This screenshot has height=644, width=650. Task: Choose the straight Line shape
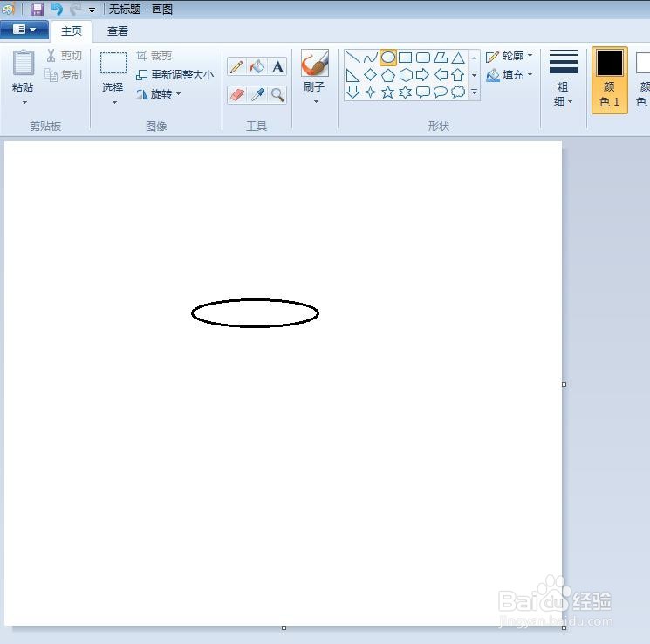[x=352, y=58]
